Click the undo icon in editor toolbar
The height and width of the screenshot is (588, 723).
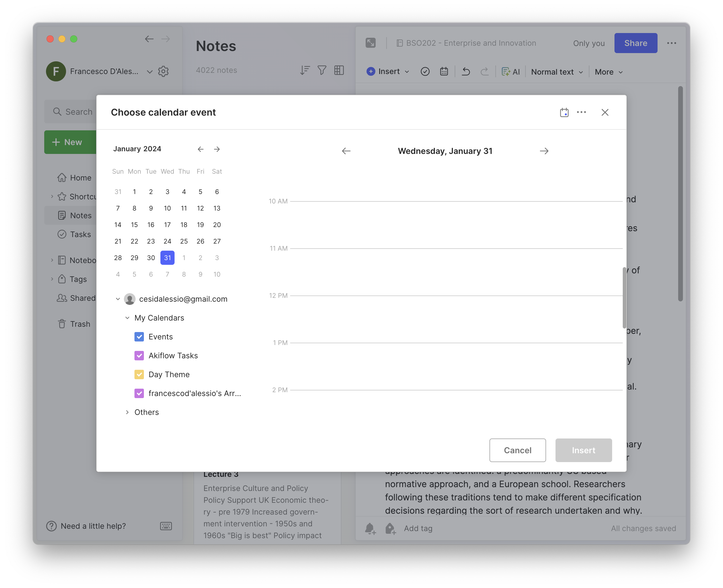[x=466, y=71]
